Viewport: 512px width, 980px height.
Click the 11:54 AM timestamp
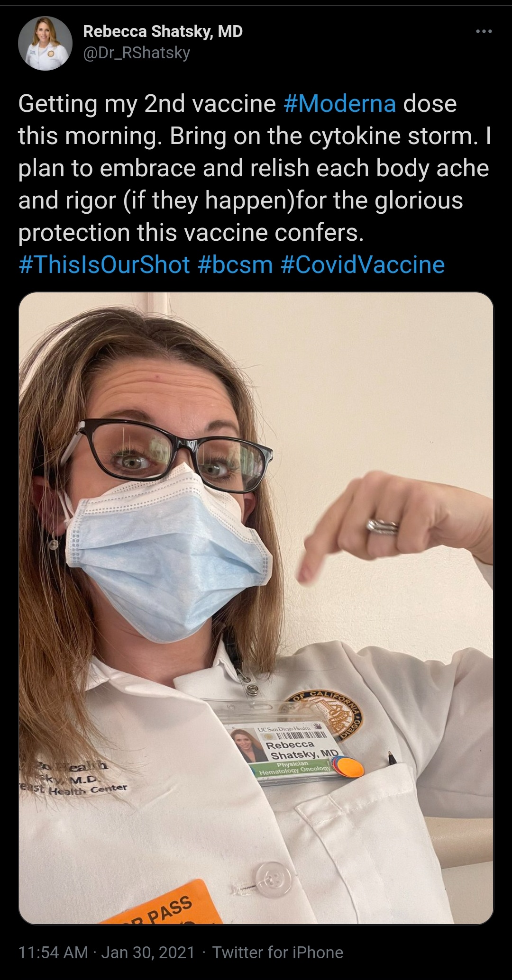click(53, 953)
